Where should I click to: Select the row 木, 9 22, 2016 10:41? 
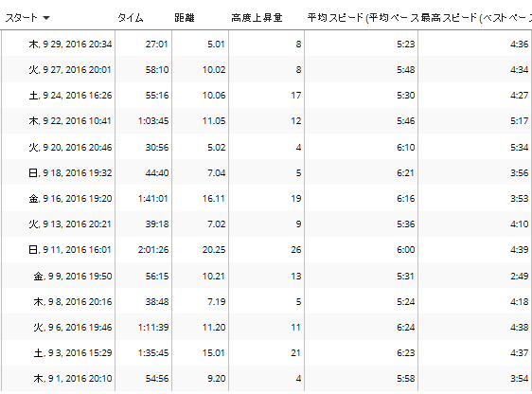click(266, 121)
